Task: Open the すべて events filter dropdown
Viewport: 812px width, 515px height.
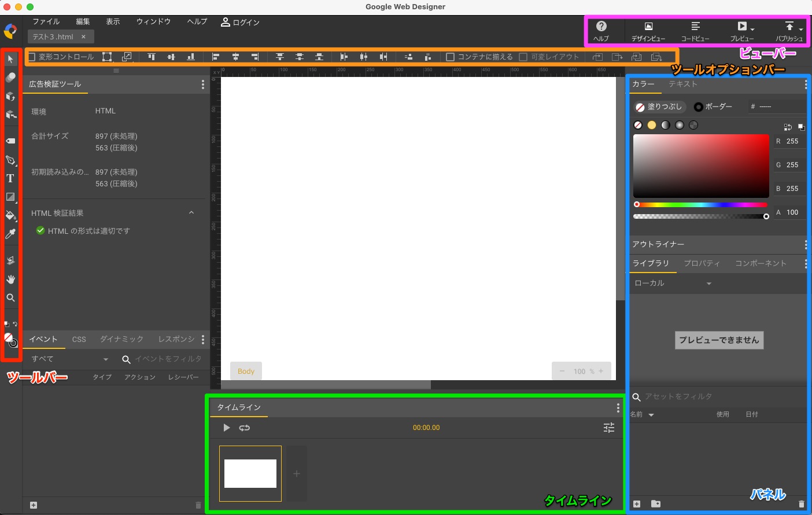Action: (x=69, y=359)
